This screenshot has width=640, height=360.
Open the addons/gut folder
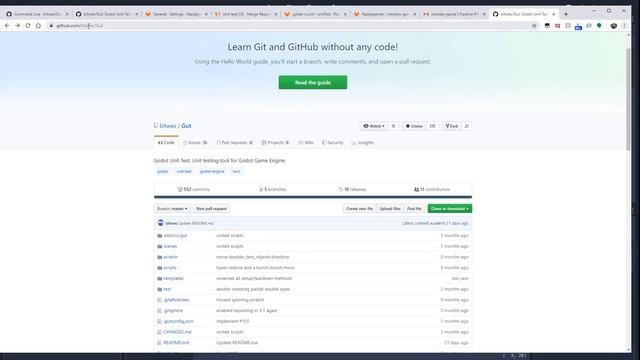(x=175, y=236)
